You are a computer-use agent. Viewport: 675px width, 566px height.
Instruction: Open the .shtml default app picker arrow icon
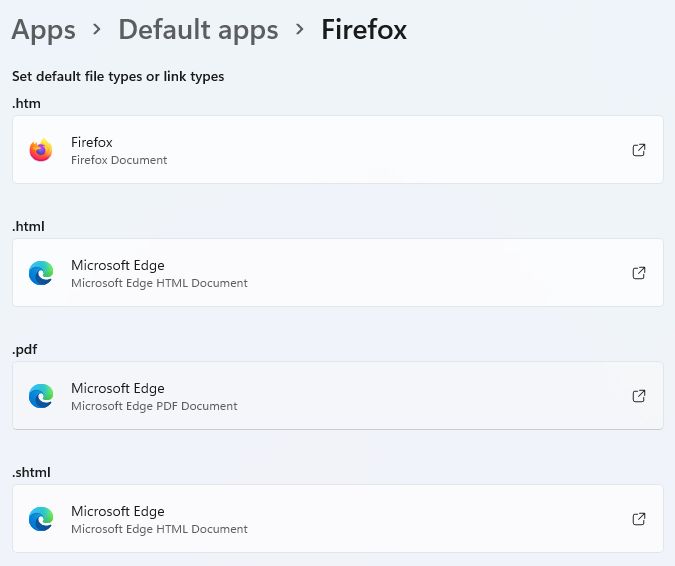coord(639,519)
